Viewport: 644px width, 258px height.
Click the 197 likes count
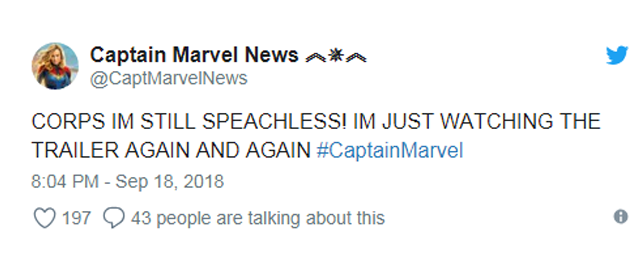click(76, 218)
